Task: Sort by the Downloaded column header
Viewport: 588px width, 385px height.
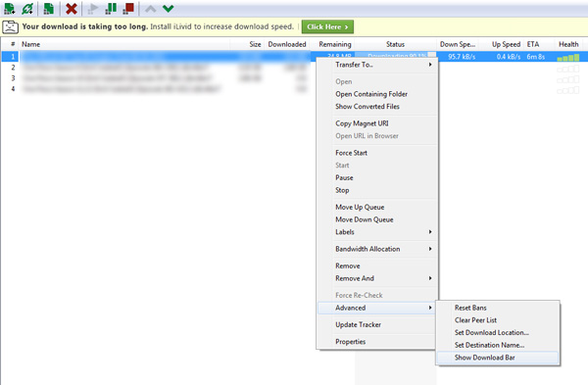Action: click(287, 44)
